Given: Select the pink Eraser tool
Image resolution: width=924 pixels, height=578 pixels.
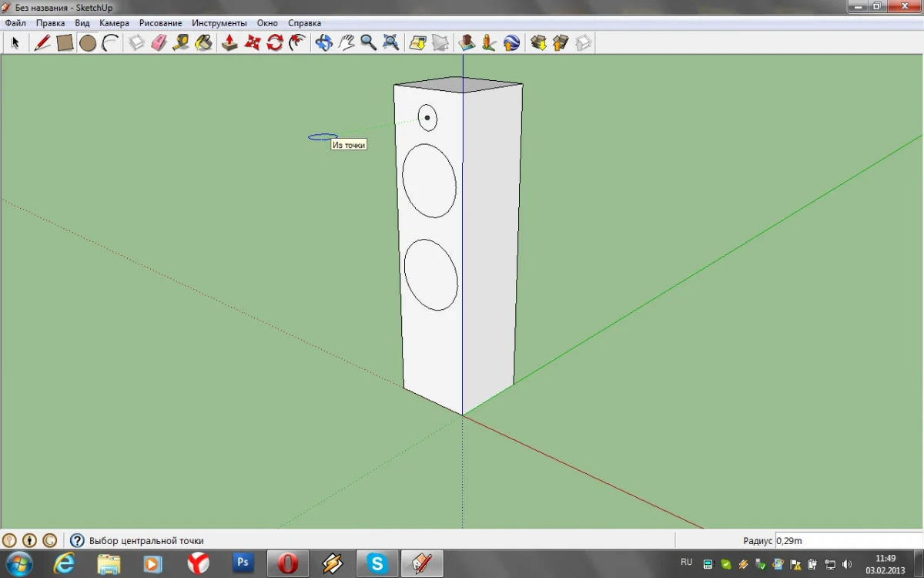Looking at the screenshot, I should coord(159,42).
